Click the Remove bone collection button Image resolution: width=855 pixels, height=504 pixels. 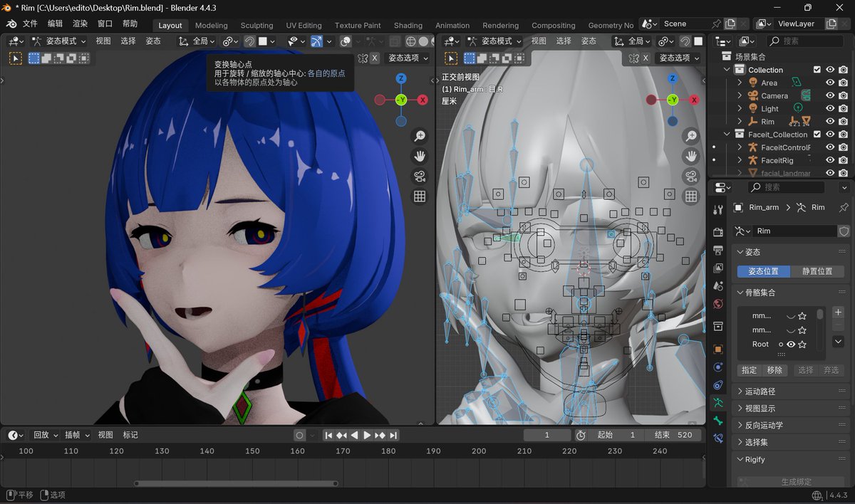point(774,370)
